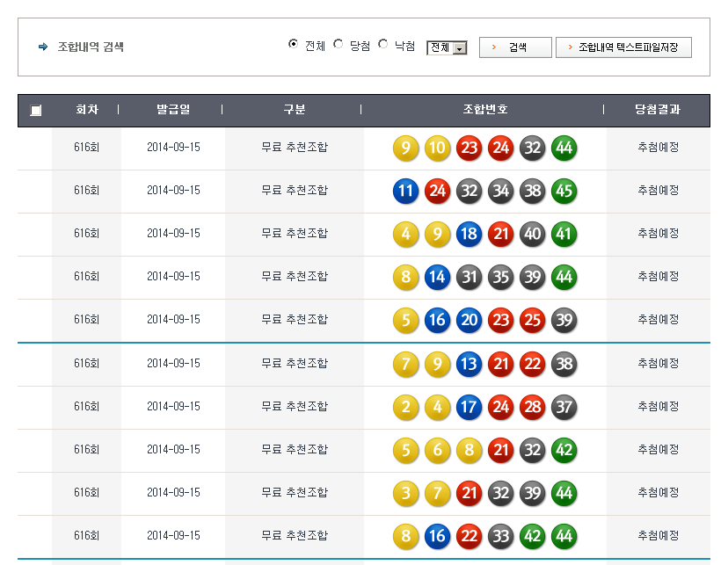Viewport: 728px width, 565px height.
Task: Click the gray number 33 ball
Action: pos(500,535)
